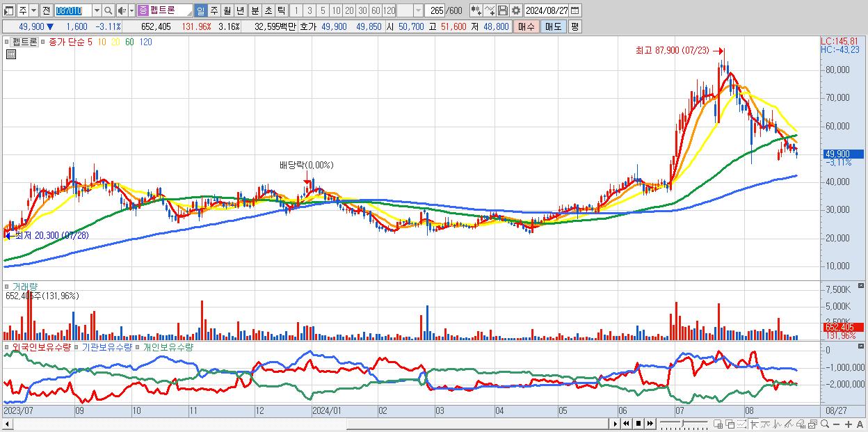Expand the stock code history dropdown
Screen dimensions: 868x432
point(97,10)
